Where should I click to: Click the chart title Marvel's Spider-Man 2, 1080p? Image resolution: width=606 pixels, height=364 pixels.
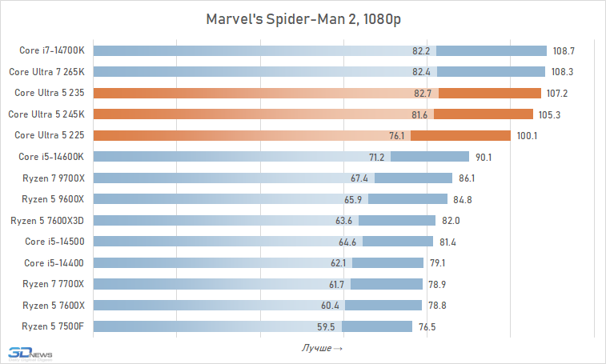(x=303, y=18)
